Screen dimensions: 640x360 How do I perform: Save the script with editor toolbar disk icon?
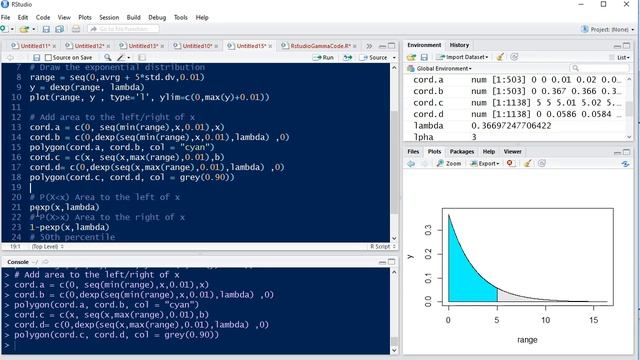36,58
